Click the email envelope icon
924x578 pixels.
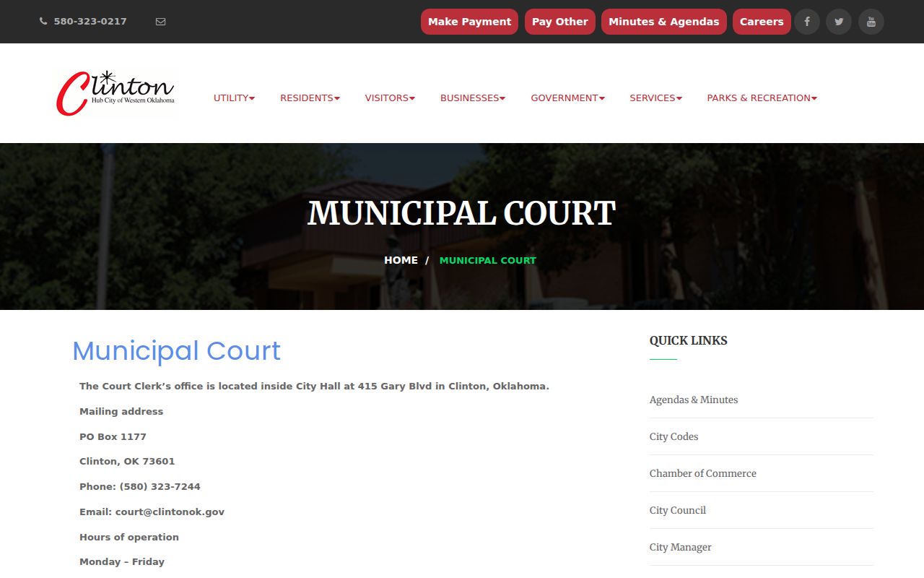[160, 22]
